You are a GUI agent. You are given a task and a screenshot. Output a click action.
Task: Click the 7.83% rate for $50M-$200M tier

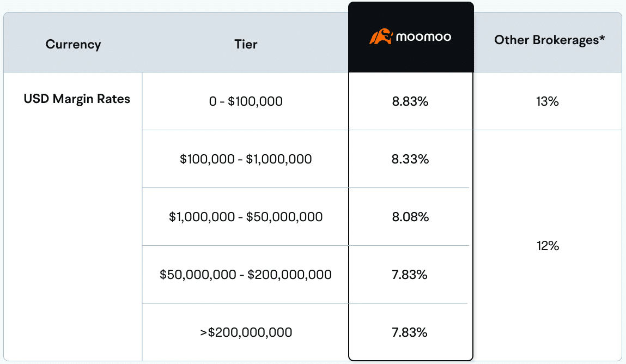pyautogui.click(x=410, y=275)
